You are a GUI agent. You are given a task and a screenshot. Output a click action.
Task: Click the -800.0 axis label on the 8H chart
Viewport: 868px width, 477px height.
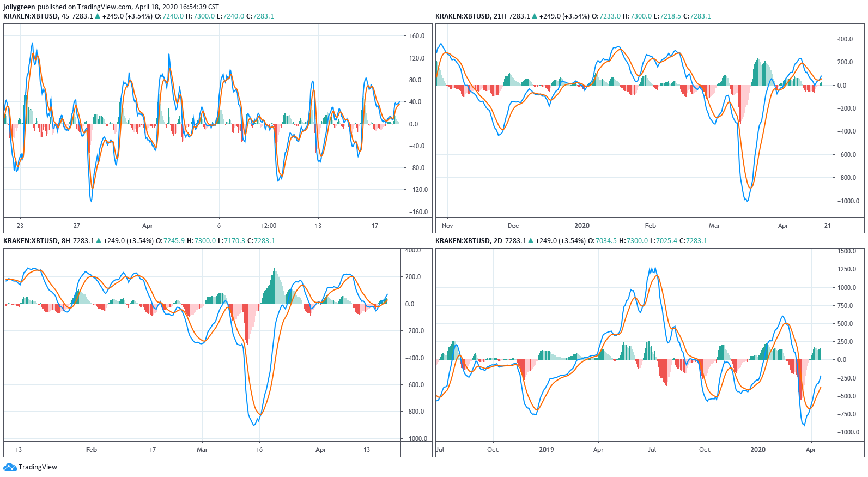coord(415,412)
